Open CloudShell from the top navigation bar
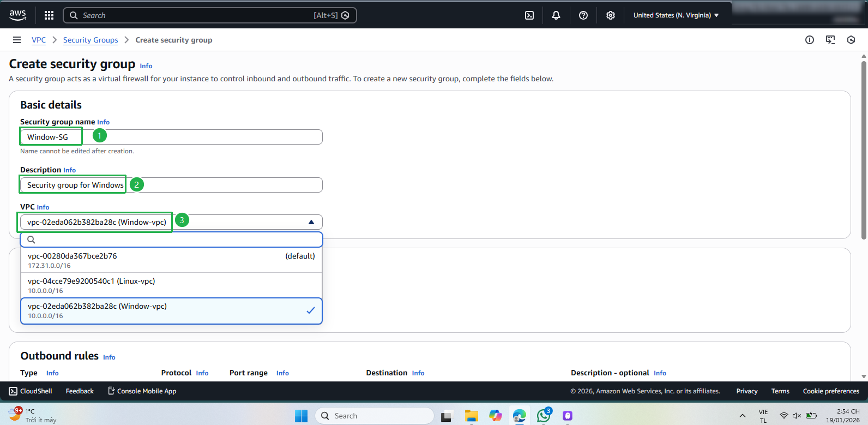 pyautogui.click(x=529, y=15)
